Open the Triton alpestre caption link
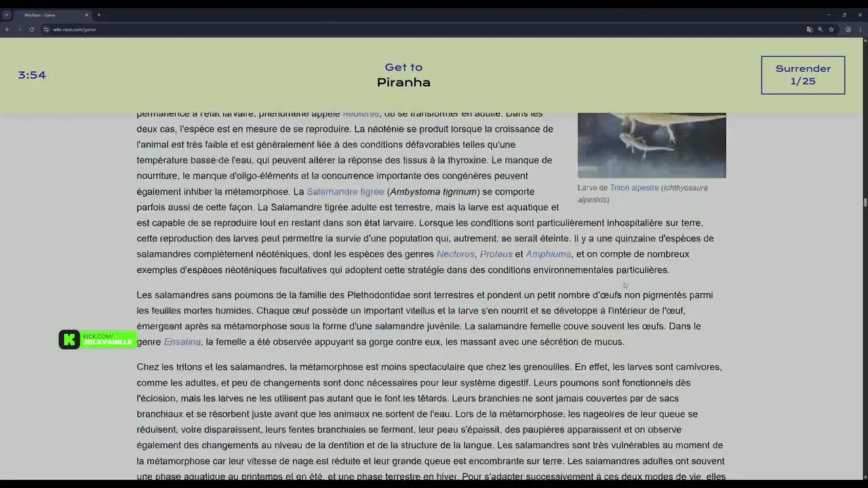 pos(634,188)
